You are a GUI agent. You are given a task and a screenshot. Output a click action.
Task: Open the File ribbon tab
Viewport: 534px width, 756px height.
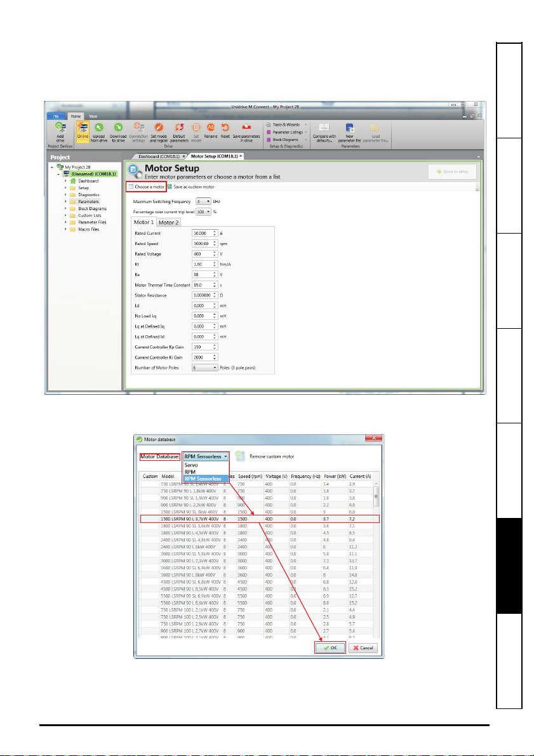coord(55,116)
